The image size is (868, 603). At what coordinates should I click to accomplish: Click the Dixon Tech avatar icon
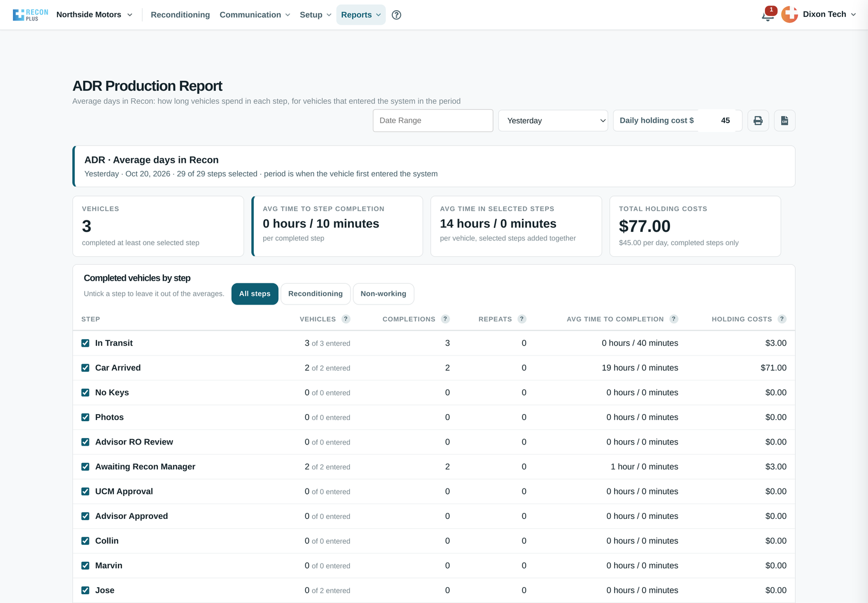click(790, 15)
